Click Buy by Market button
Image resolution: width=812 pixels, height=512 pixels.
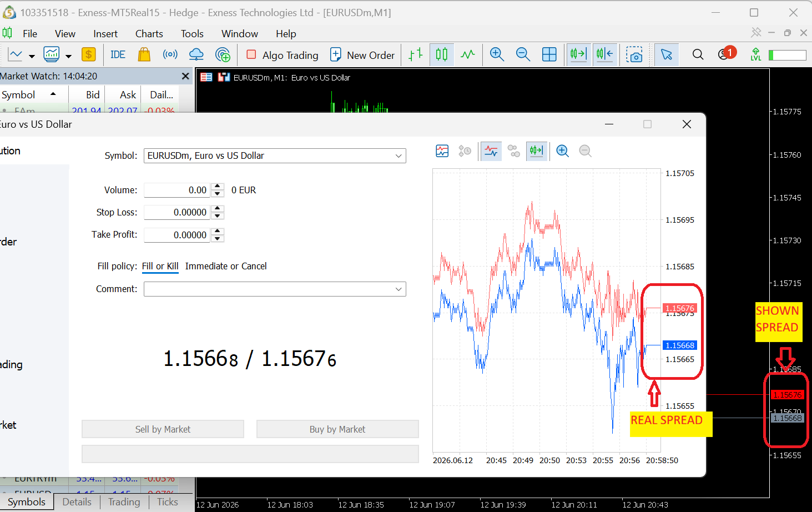[x=337, y=429]
